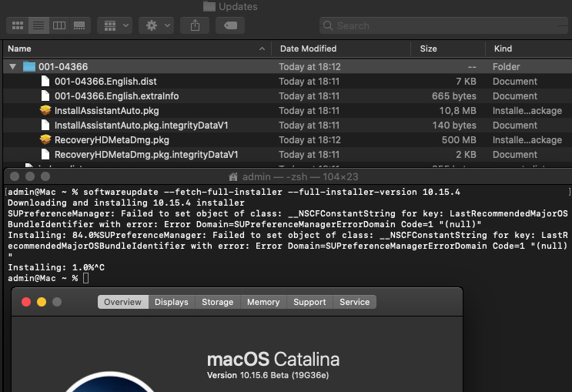Open the Service tab
This screenshot has height=392, width=572.
(355, 302)
